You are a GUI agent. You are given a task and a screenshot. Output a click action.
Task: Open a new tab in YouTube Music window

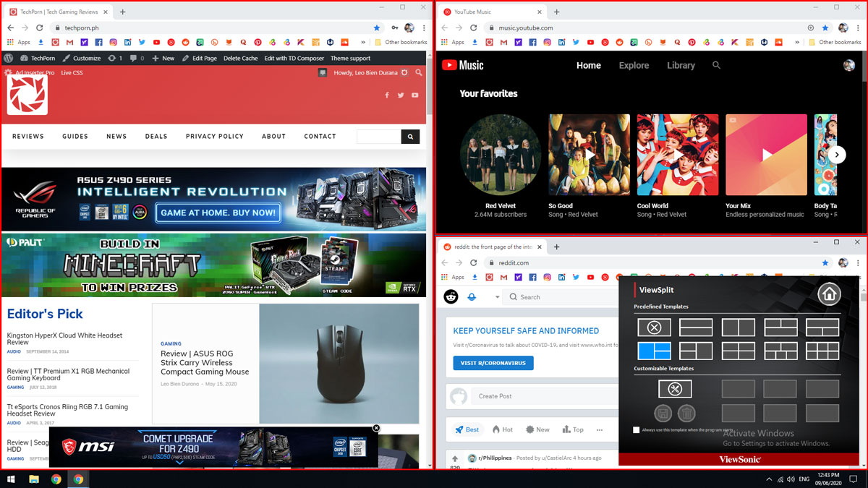(556, 12)
